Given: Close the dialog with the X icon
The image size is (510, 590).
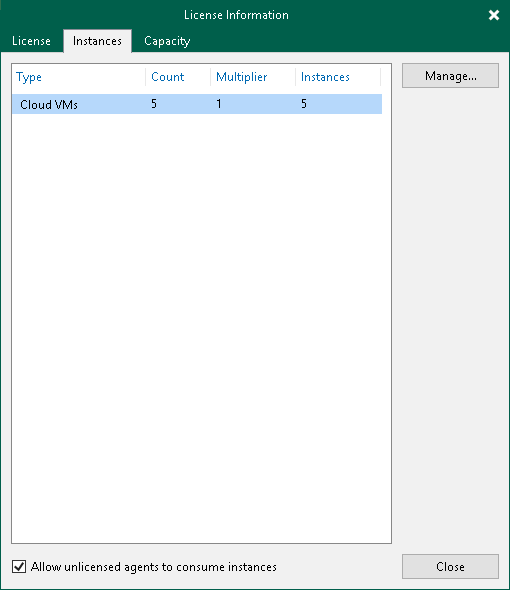Looking at the screenshot, I should pos(493,15).
